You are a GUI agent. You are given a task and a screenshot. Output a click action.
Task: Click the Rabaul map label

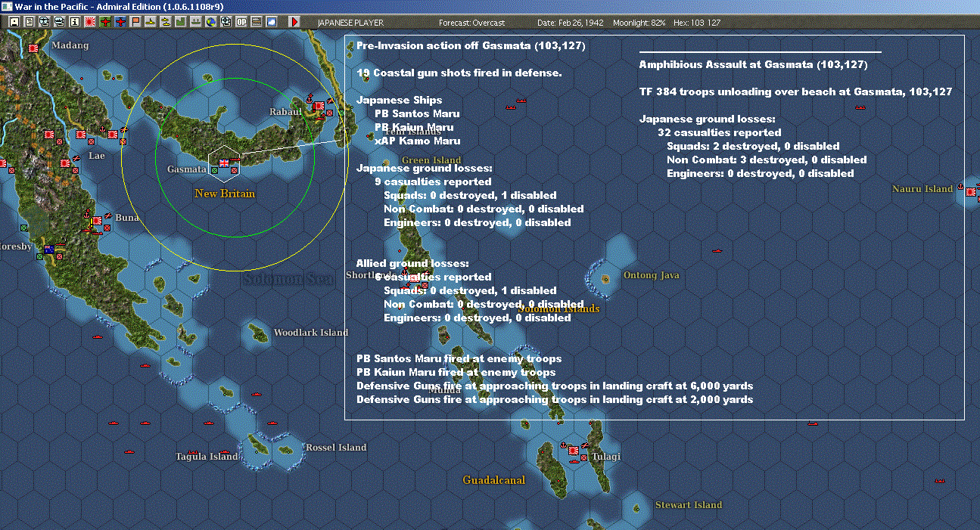(x=286, y=112)
